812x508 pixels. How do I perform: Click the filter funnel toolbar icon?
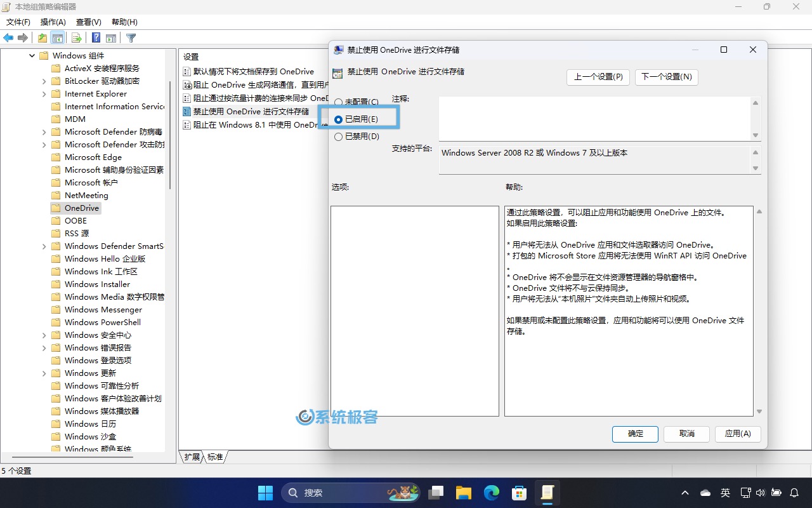pos(131,38)
